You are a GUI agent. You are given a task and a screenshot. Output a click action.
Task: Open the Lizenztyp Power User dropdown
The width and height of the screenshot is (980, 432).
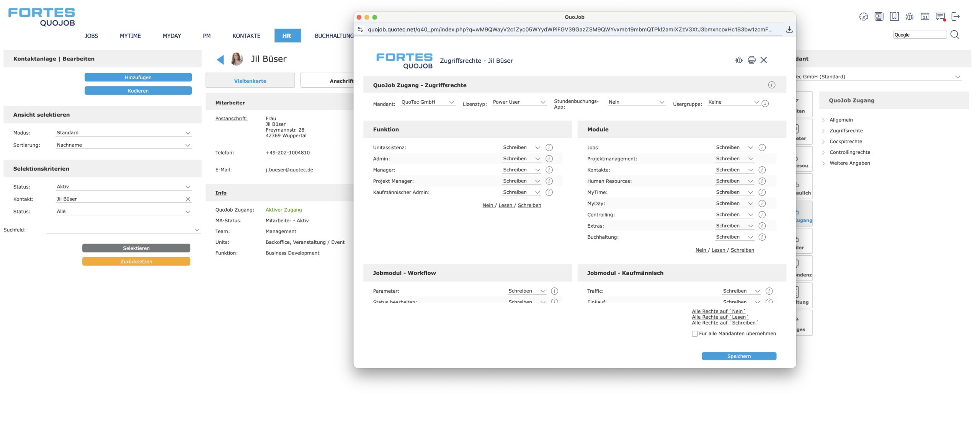pyautogui.click(x=519, y=102)
